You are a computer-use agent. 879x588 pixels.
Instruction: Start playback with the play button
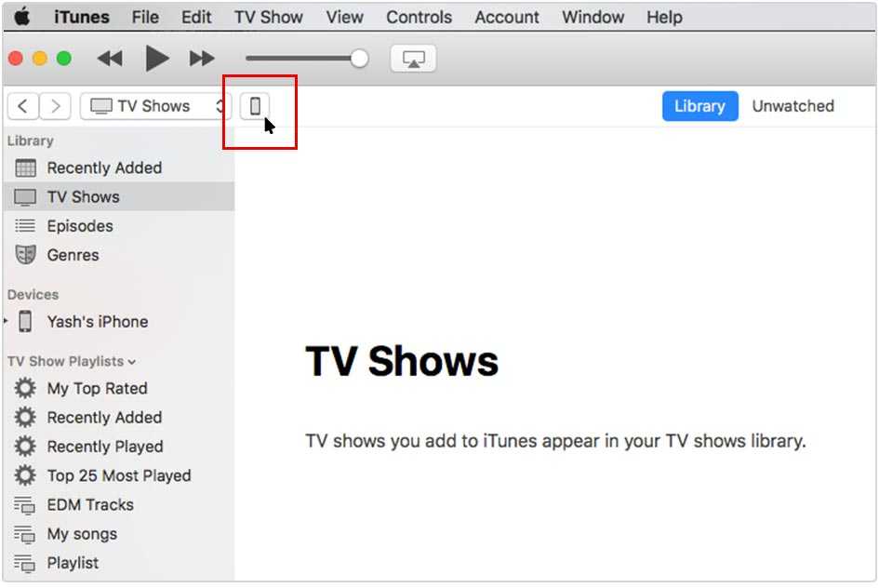point(157,59)
